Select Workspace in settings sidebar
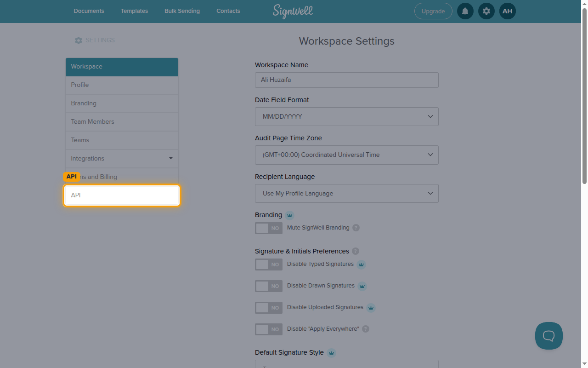 pyautogui.click(x=122, y=67)
